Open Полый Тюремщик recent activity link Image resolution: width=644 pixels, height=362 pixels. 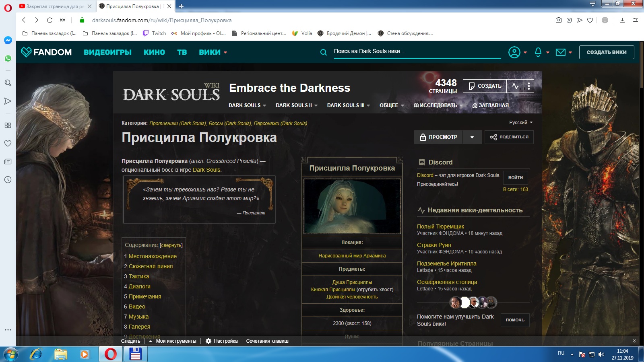[x=440, y=226]
